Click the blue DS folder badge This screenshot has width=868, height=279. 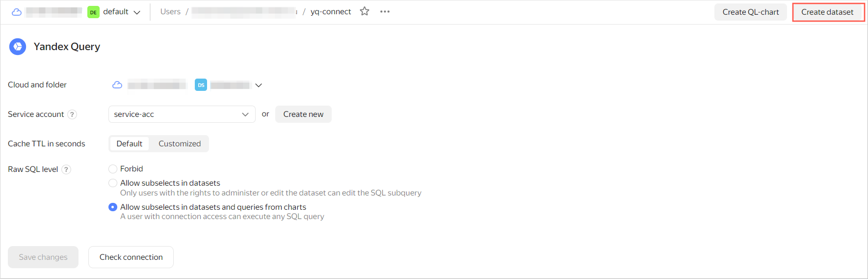[x=201, y=85]
